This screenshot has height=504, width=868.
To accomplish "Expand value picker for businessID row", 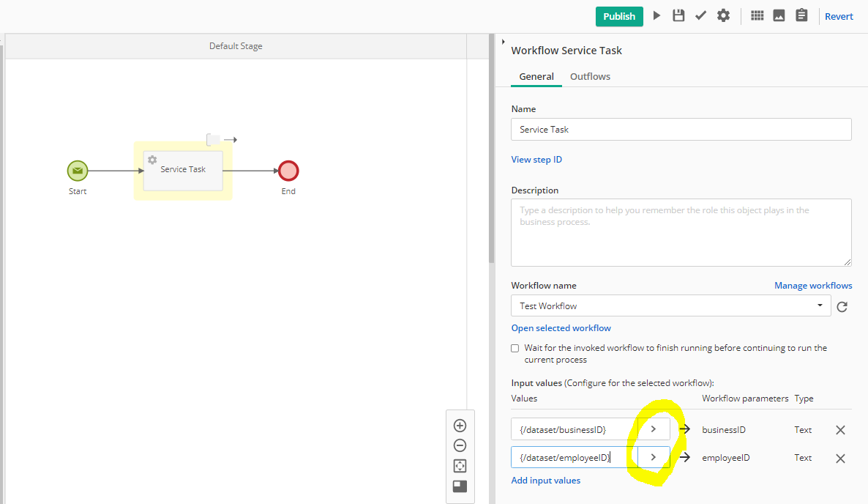I will point(654,430).
